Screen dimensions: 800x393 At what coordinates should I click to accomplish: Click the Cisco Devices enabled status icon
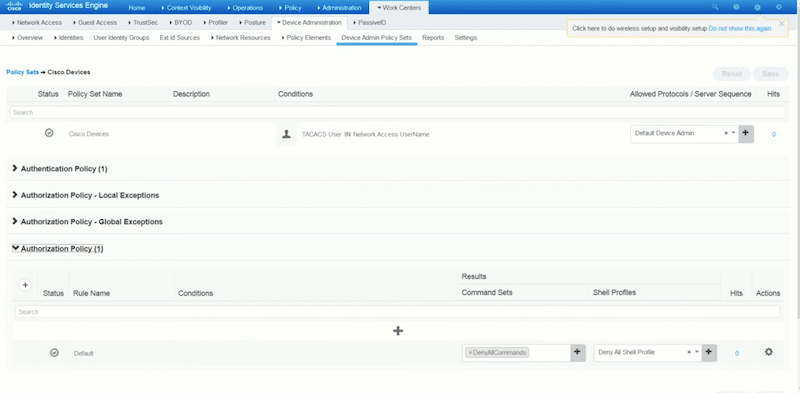click(49, 133)
